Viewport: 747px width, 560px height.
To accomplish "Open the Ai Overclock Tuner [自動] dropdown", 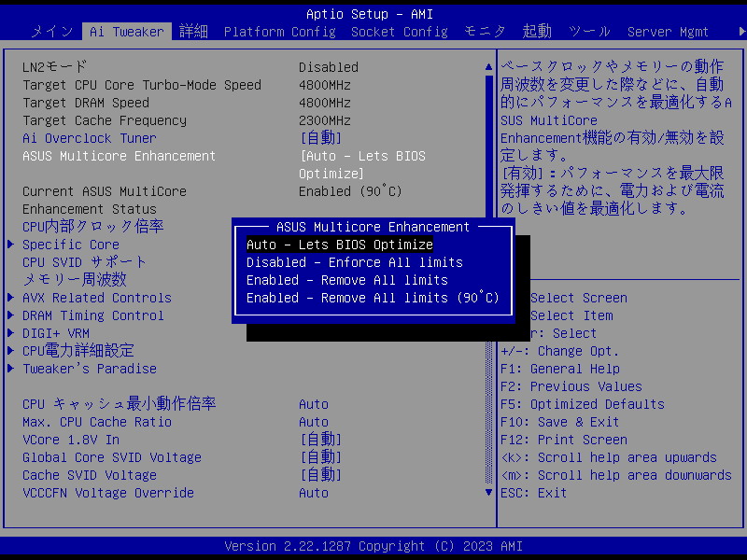I will [320, 138].
